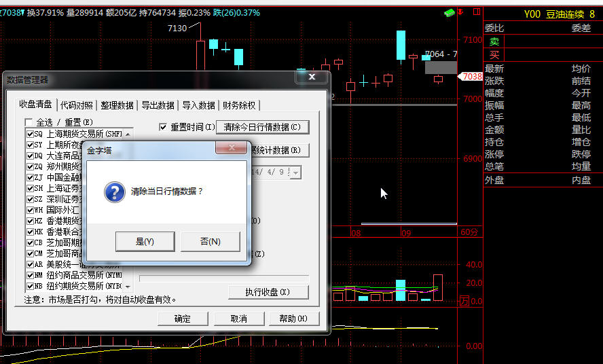Click the 7038 current price tag
Image resolution: width=603 pixels, height=364 pixels.
click(471, 77)
